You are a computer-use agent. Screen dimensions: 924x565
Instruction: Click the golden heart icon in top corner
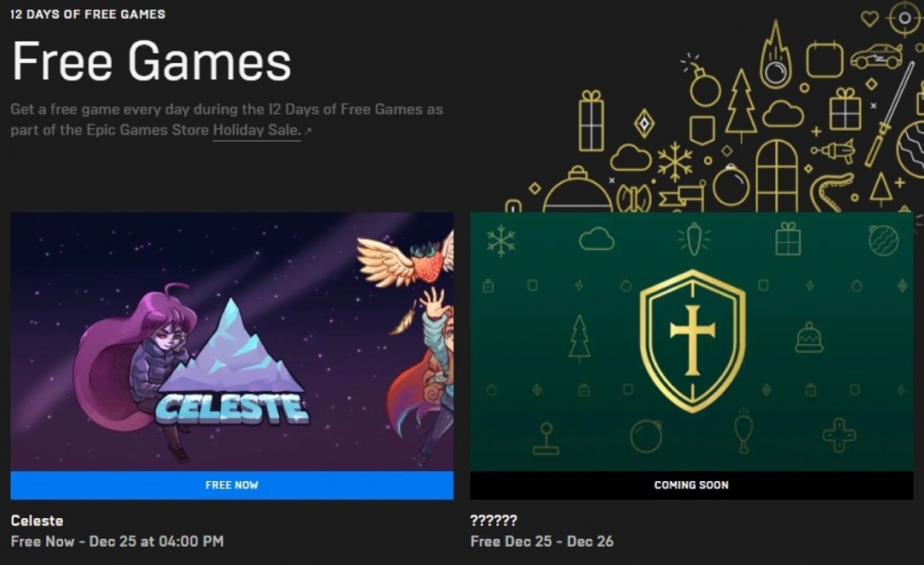click(x=869, y=19)
